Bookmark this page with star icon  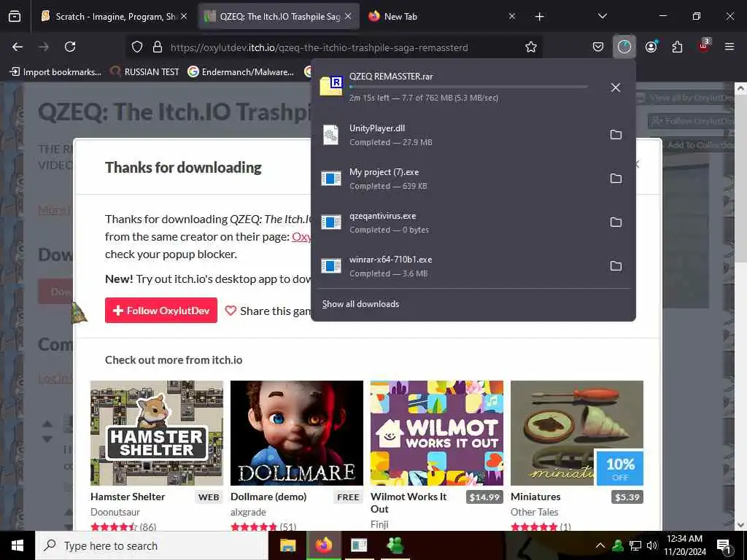tap(531, 47)
